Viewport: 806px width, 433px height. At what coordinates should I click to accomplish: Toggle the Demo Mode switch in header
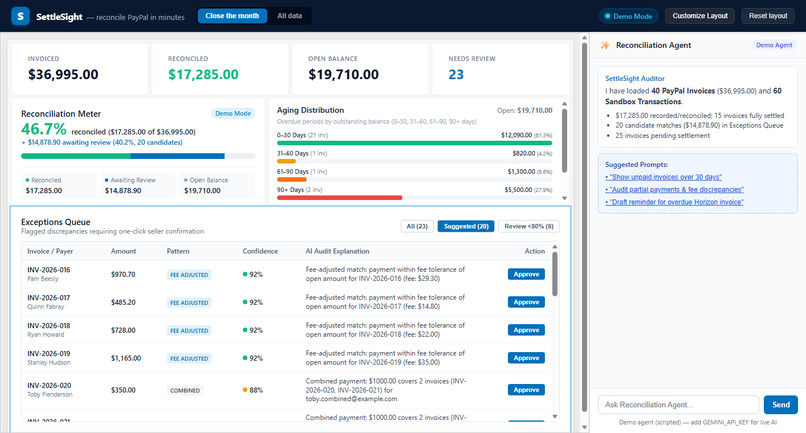click(x=628, y=16)
